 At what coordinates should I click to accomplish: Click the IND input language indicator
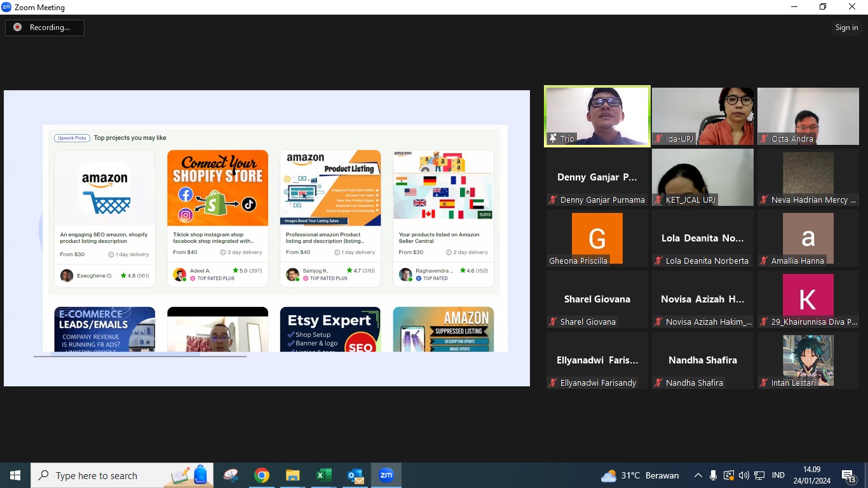(x=778, y=475)
